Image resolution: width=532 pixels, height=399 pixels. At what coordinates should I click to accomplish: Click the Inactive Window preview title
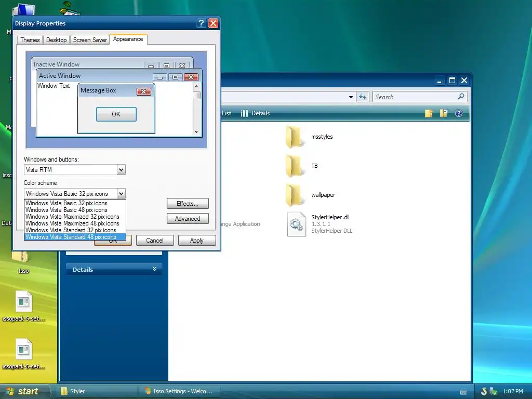coord(56,64)
